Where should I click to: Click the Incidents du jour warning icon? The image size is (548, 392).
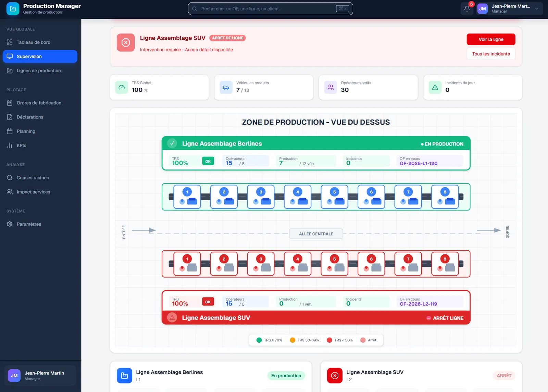tap(435, 88)
